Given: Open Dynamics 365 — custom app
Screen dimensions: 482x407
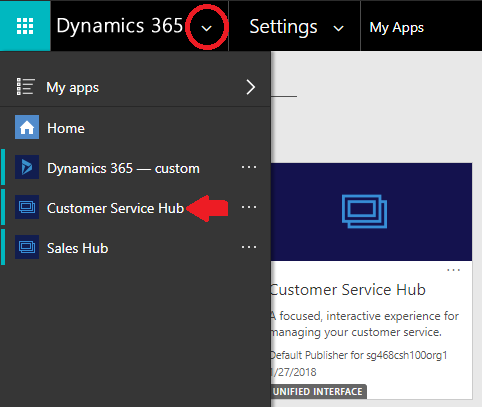Looking at the screenshot, I should point(123,168).
